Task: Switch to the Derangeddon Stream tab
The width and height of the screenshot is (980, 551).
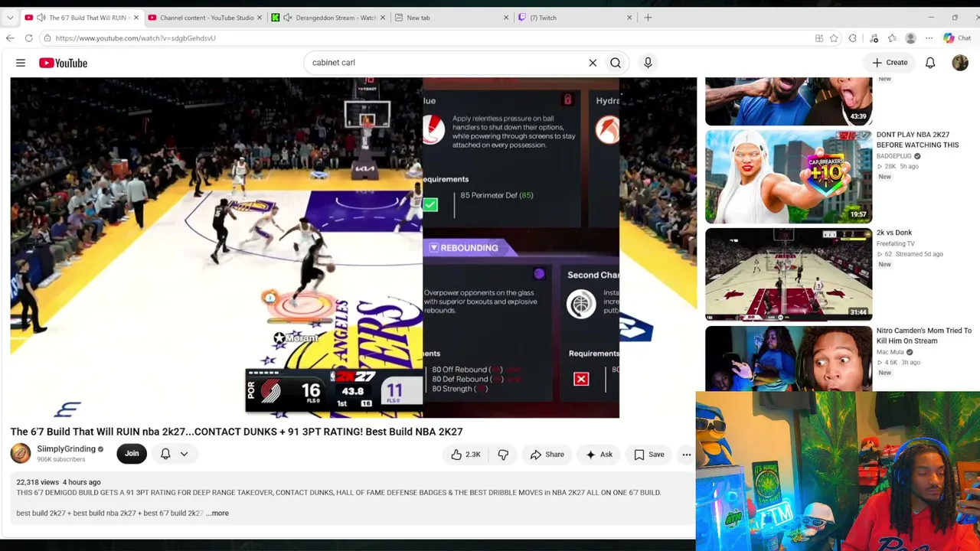Action: point(329,18)
